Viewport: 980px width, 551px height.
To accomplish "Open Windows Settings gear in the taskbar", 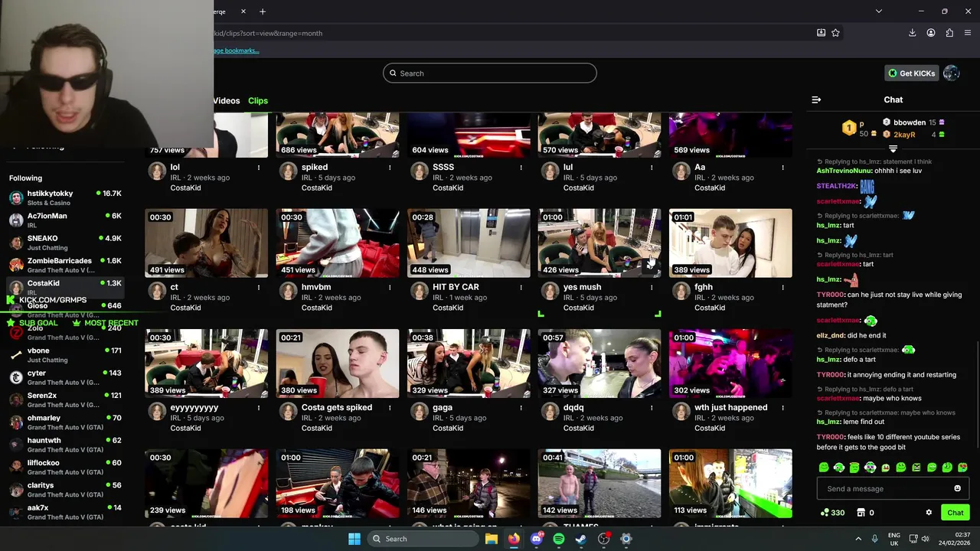I will click(626, 539).
